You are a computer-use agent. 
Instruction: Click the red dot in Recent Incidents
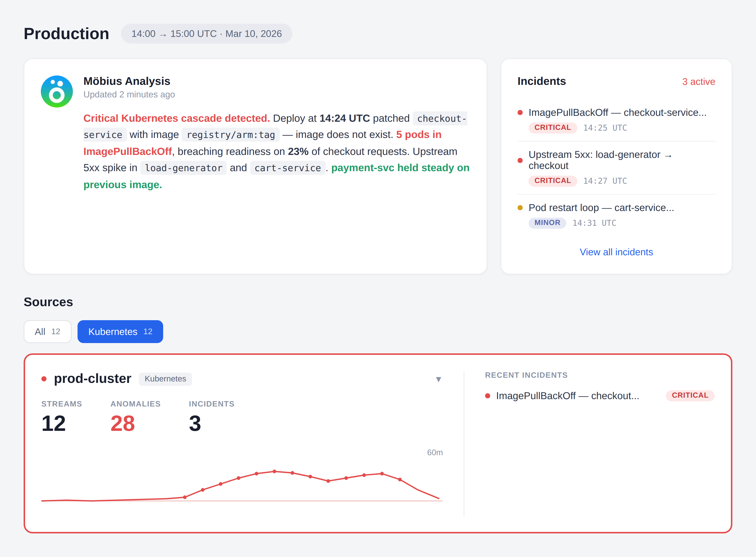point(488,395)
